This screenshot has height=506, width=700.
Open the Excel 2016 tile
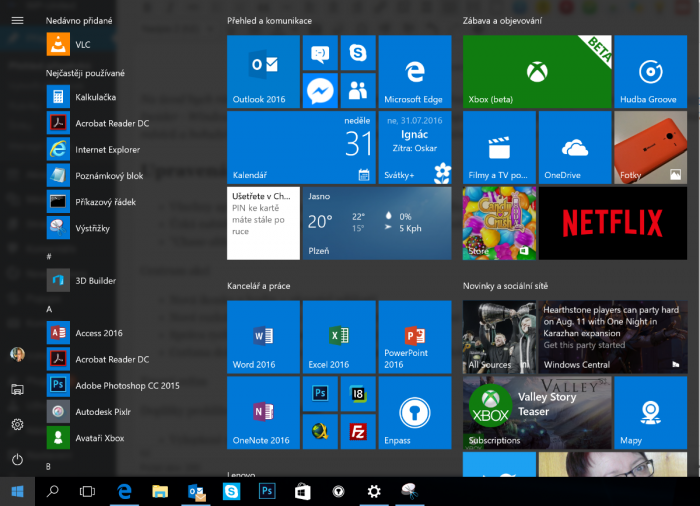point(339,336)
